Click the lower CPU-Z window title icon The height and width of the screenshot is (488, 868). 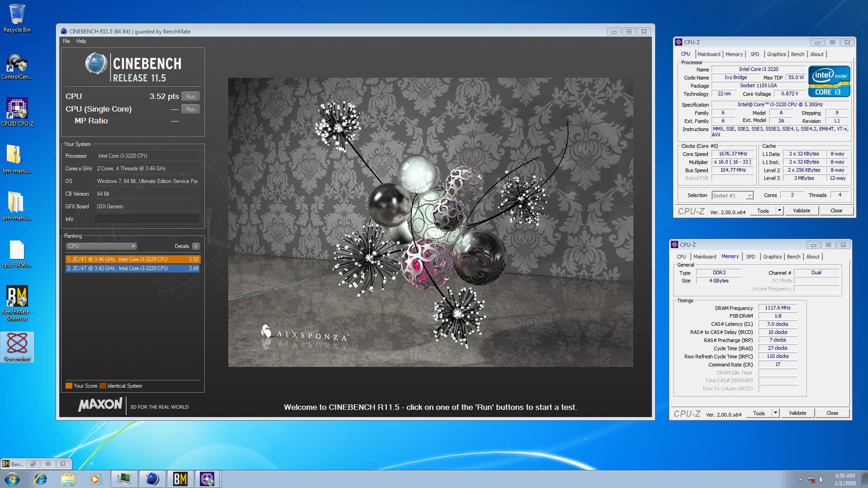click(675, 244)
